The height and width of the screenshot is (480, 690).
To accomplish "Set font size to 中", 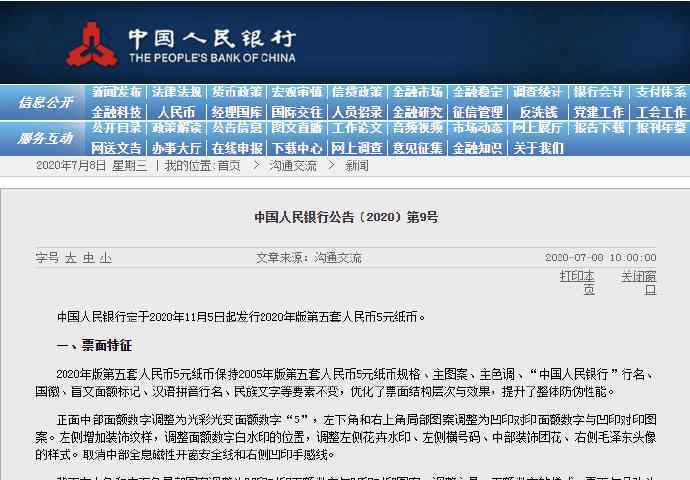I will pos(88,257).
